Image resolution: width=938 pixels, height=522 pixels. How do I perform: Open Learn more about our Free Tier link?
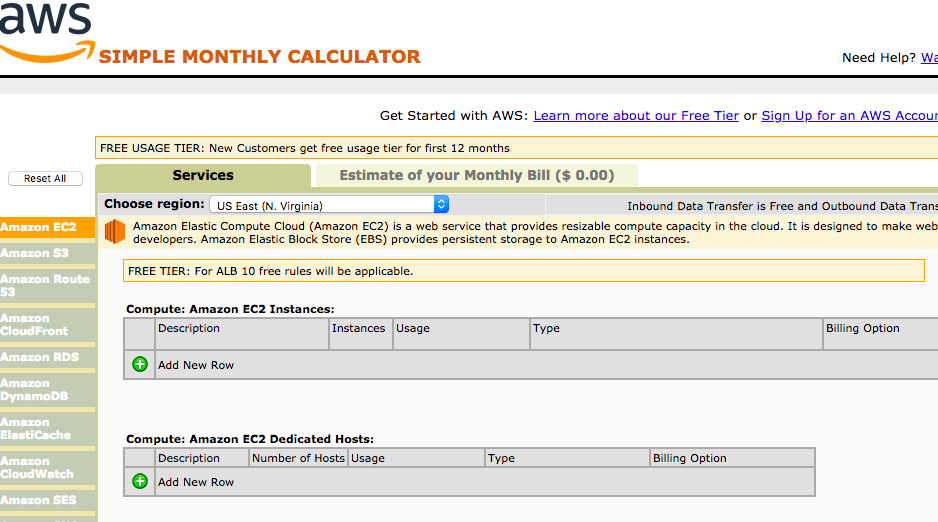(636, 115)
